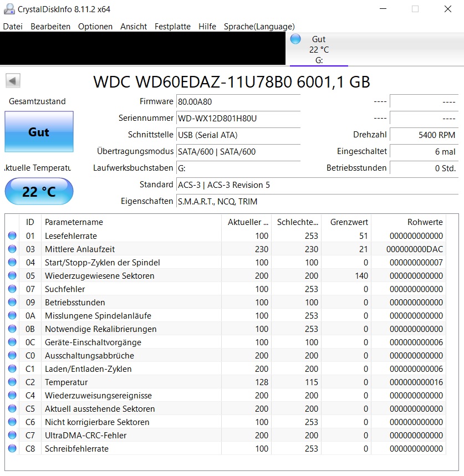Viewport: 464px width, 476px height.
Task: Open the Festplatte menu
Action: (x=172, y=27)
